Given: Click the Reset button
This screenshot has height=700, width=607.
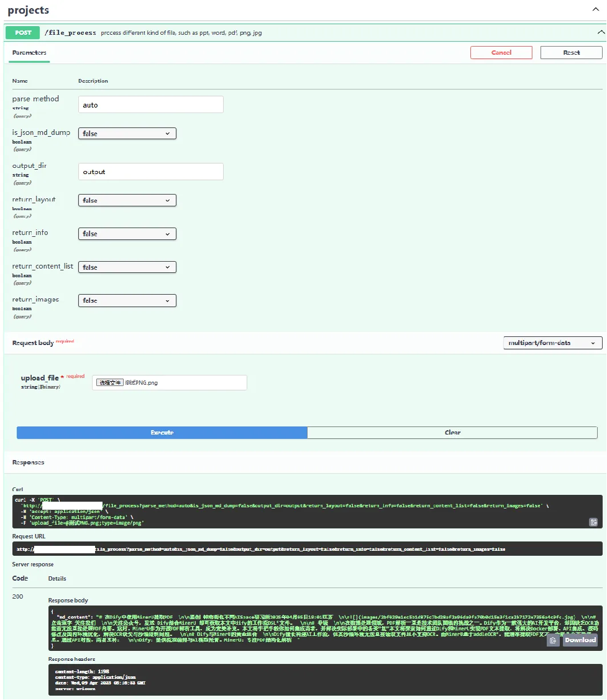Looking at the screenshot, I should tap(571, 53).
